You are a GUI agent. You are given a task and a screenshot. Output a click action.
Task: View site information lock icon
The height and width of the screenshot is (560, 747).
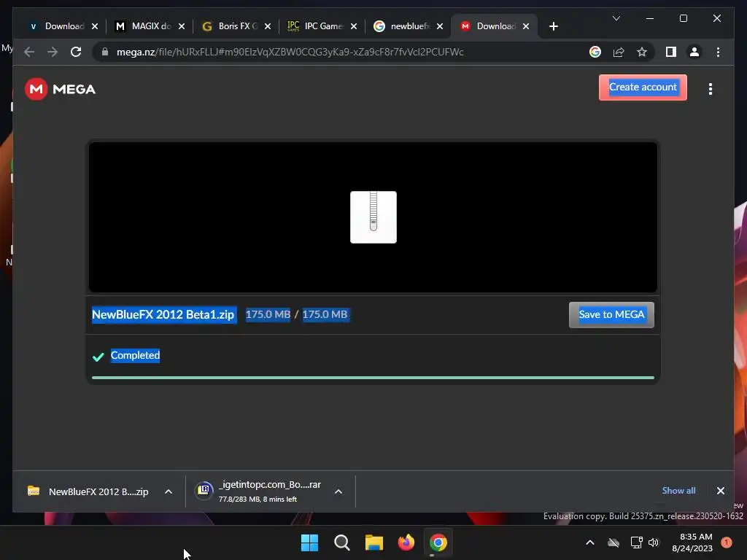105,52
